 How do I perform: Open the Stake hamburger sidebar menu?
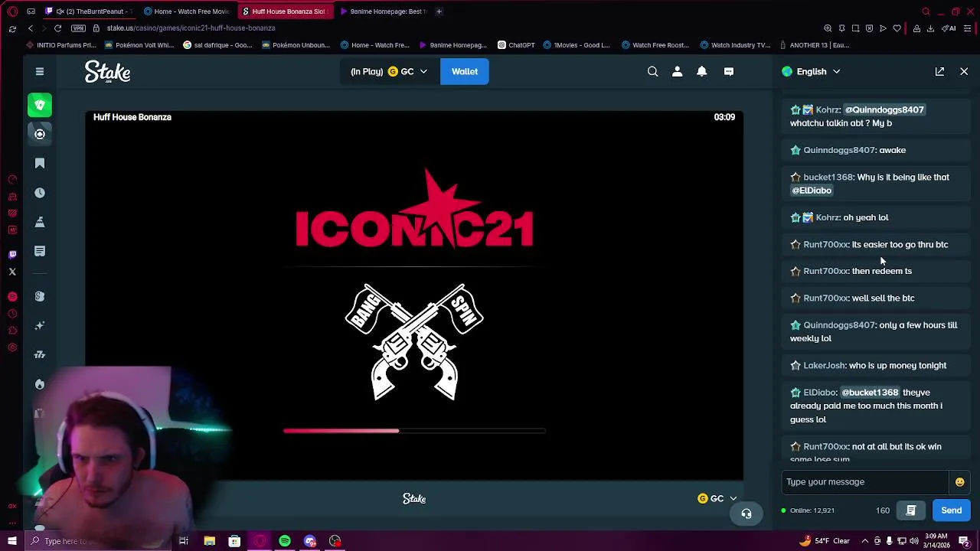point(39,71)
